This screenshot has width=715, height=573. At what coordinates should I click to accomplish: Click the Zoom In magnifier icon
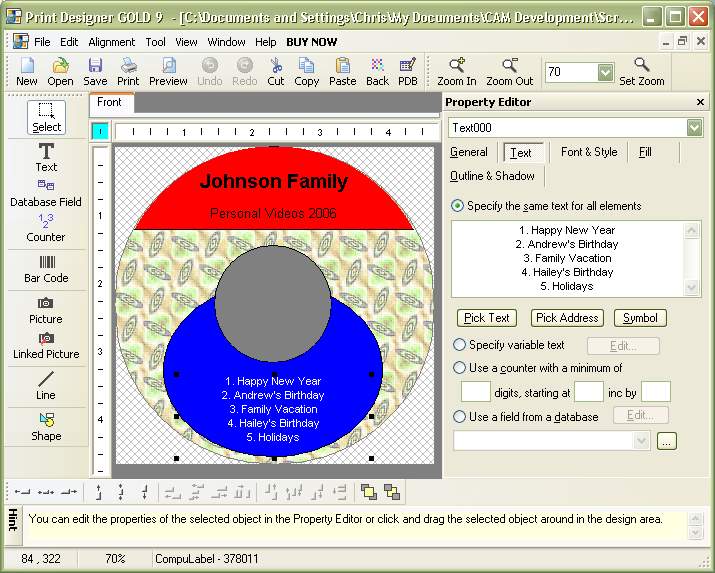tap(456, 72)
